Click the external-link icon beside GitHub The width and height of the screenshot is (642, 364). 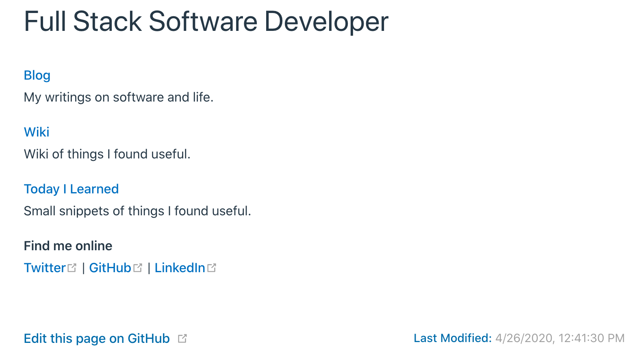point(138,268)
